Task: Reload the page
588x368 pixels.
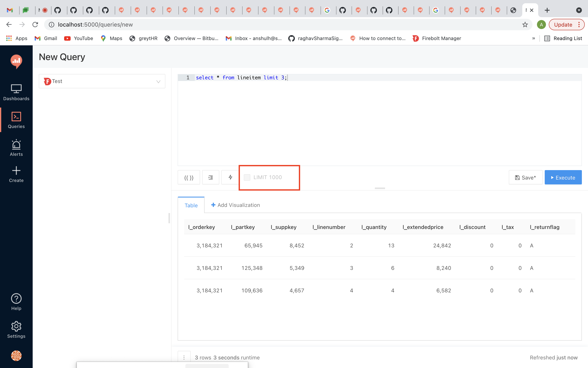Action: click(x=35, y=25)
